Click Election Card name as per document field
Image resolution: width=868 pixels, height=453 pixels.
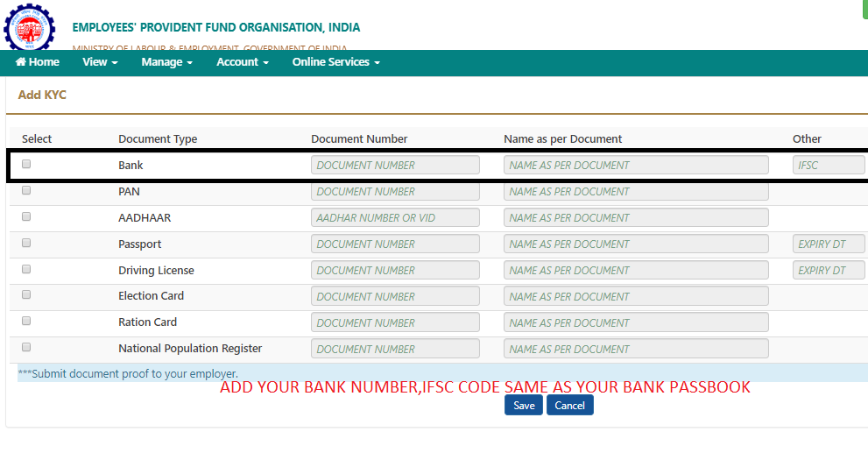coord(636,296)
